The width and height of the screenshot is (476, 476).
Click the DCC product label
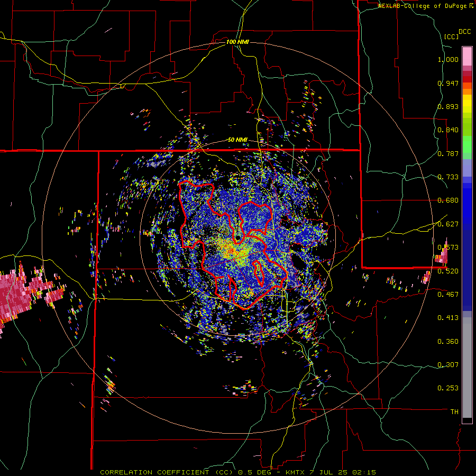coord(464,32)
